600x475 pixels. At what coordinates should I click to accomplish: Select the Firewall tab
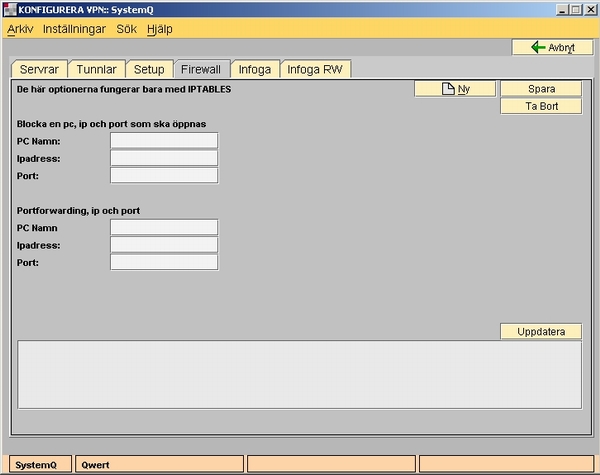tap(200, 69)
